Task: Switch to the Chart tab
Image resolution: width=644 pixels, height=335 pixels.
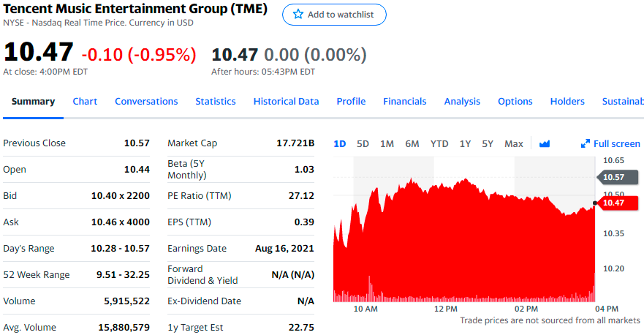Action: coord(85,102)
